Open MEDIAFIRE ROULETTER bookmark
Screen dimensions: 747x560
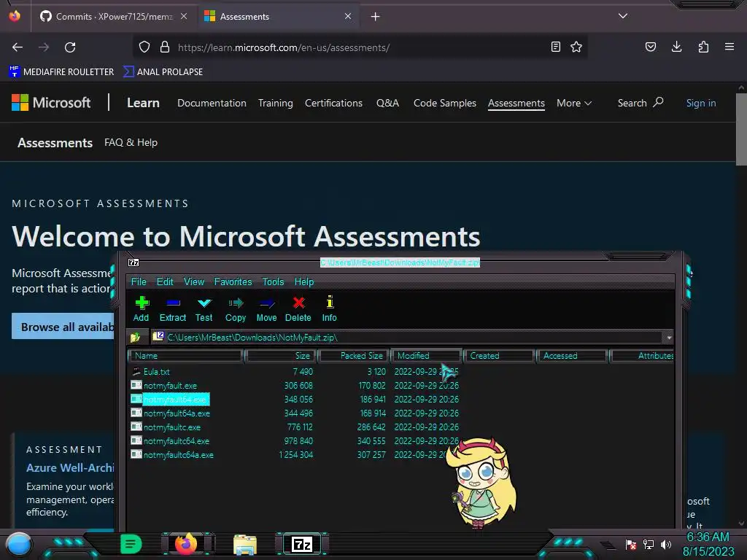coord(61,71)
